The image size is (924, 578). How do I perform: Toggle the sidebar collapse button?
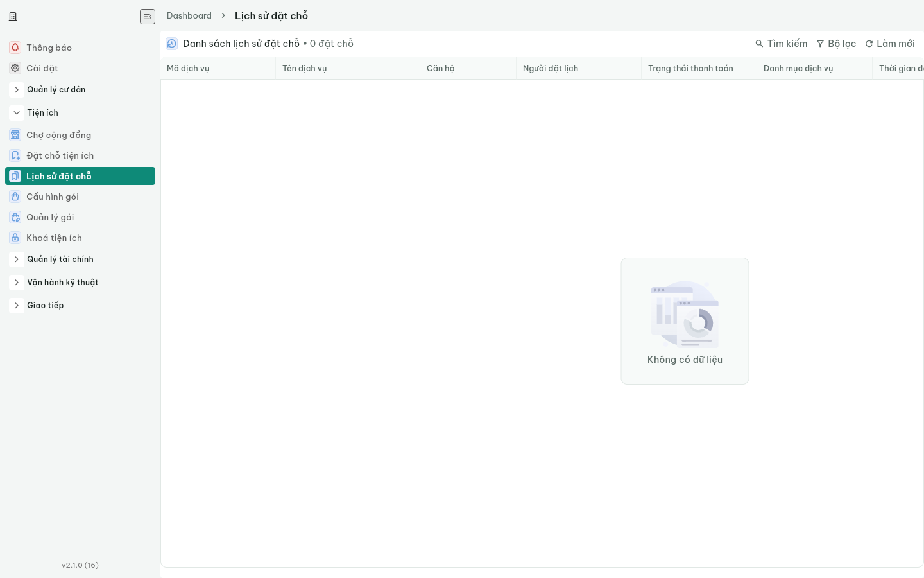(148, 17)
